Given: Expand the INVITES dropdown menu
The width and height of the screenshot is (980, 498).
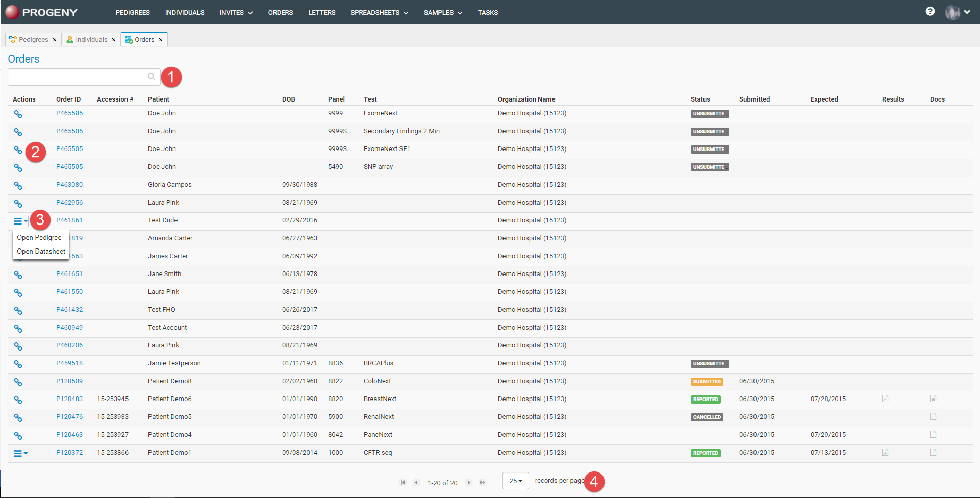Looking at the screenshot, I should (x=235, y=12).
